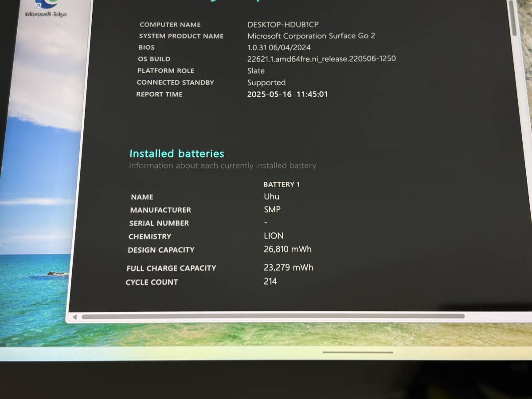The image size is (532, 399).
Task: Select the OS build value 22621.1
Action: point(321,59)
